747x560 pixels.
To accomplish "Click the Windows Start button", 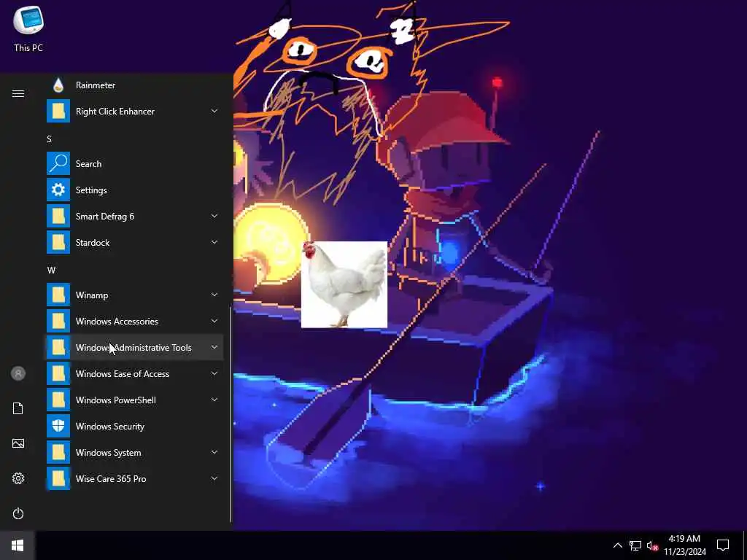I will (18, 545).
